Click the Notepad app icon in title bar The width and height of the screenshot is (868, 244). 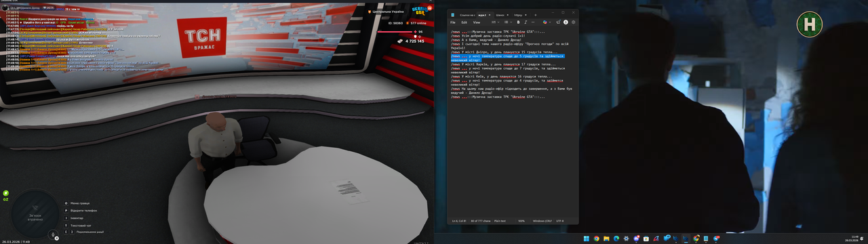click(453, 15)
